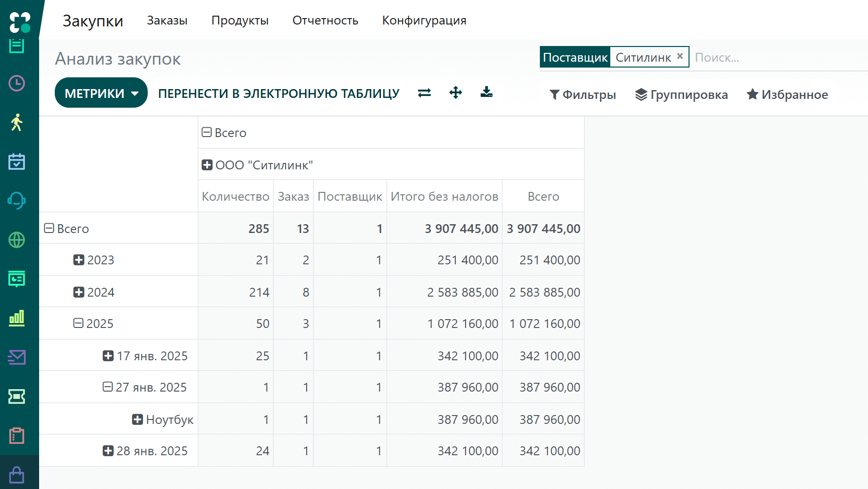
Task: Click Перенести в электронную таблицу button
Action: (279, 93)
